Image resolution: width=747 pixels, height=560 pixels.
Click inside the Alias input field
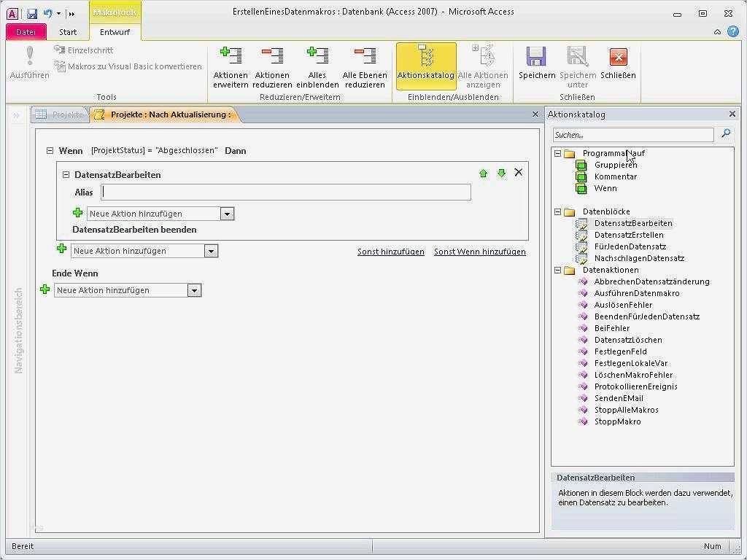pyautogui.click(x=285, y=192)
